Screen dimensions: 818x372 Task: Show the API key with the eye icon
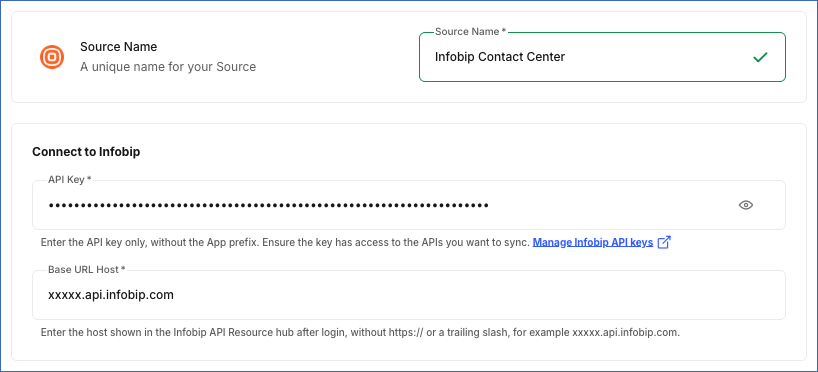(x=746, y=205)
